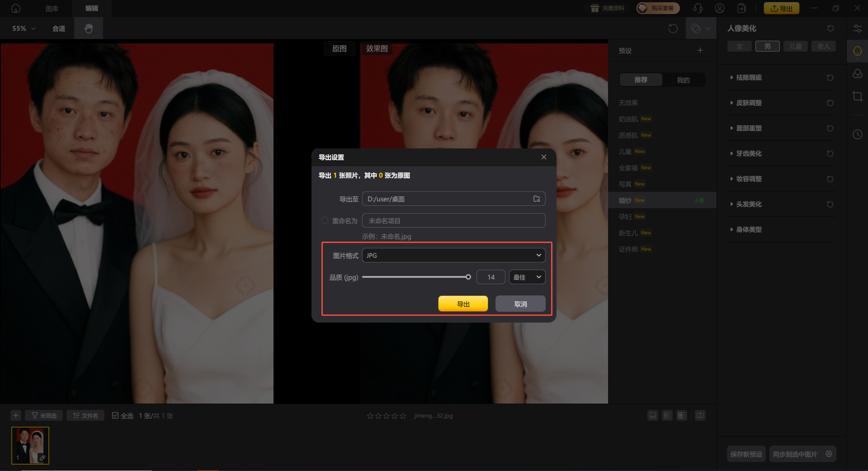Screen dimensions: 868x471
Task: Open the 最佳 quality preset dropdown
Action: point(527,277)
